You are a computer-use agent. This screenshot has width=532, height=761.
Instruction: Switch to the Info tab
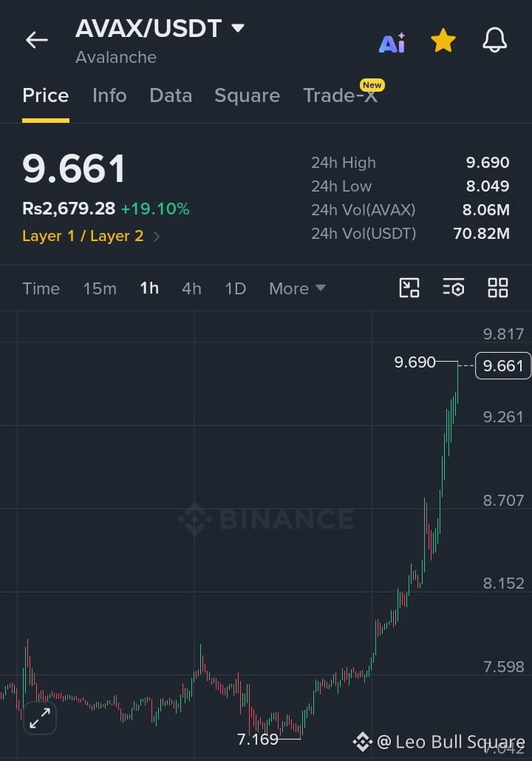tap(109, 95)
